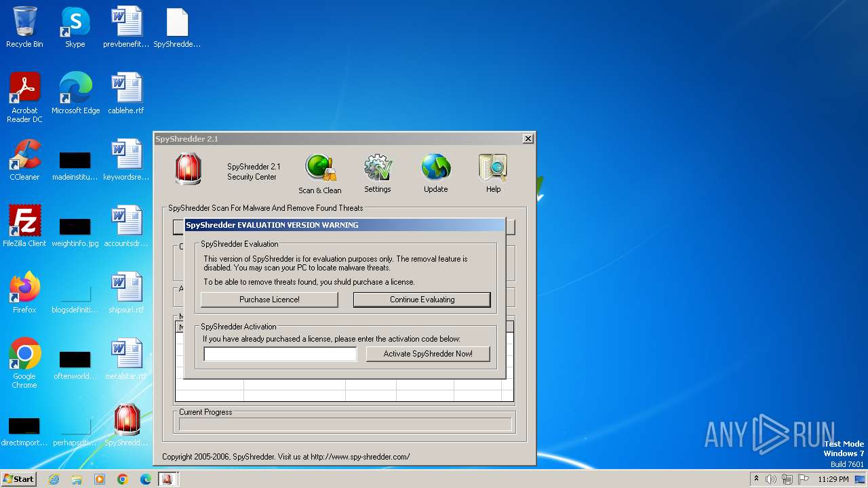Image resolution: width=868 pixels, height=488 pixels.
Task: Click the network tray icon
Action: (x=788, y=479)
